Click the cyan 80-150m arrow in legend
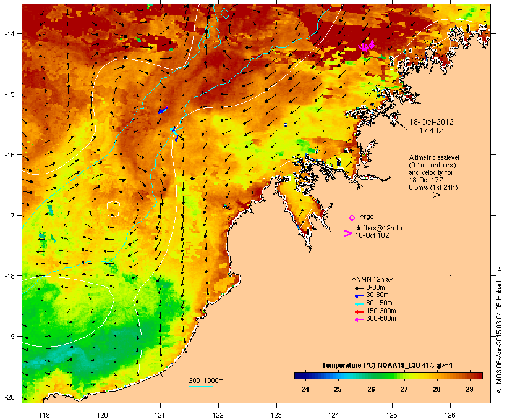This screenshot has width=507, height=420. coord(359,304)
